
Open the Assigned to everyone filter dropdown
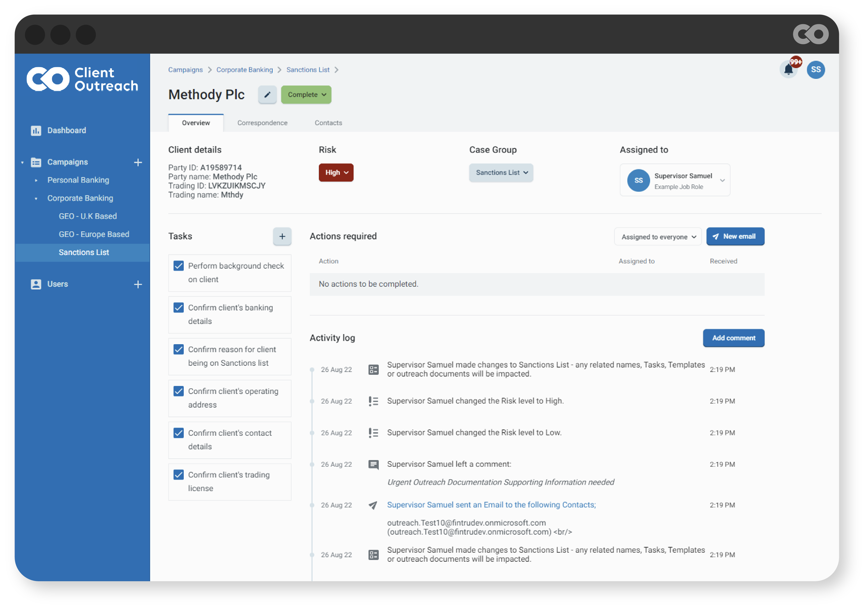click(x=658, y=237)
